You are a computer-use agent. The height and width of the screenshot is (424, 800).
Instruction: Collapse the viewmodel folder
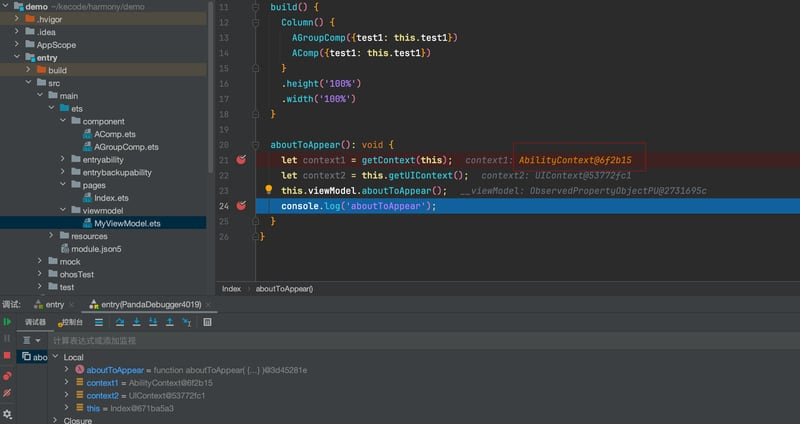tap(63, 210)
